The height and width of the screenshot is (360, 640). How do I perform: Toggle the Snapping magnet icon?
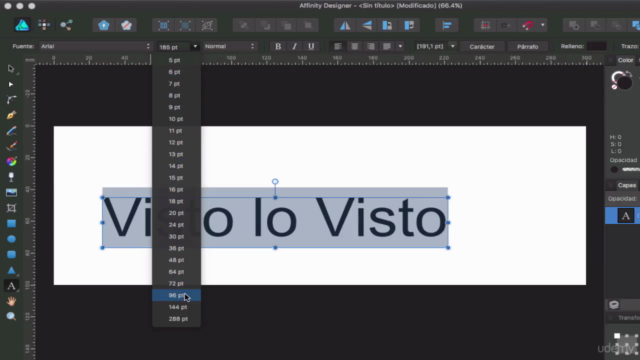tap(527, 25)
